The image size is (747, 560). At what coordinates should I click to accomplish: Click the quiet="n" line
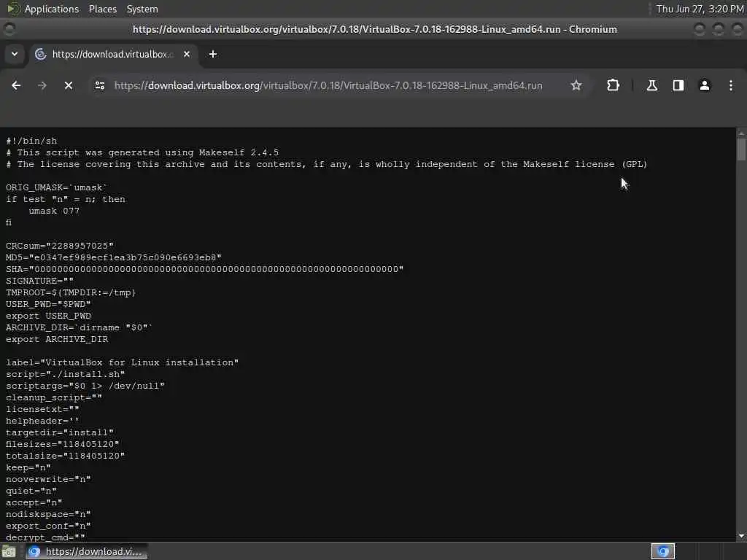(x=31, y=491)
